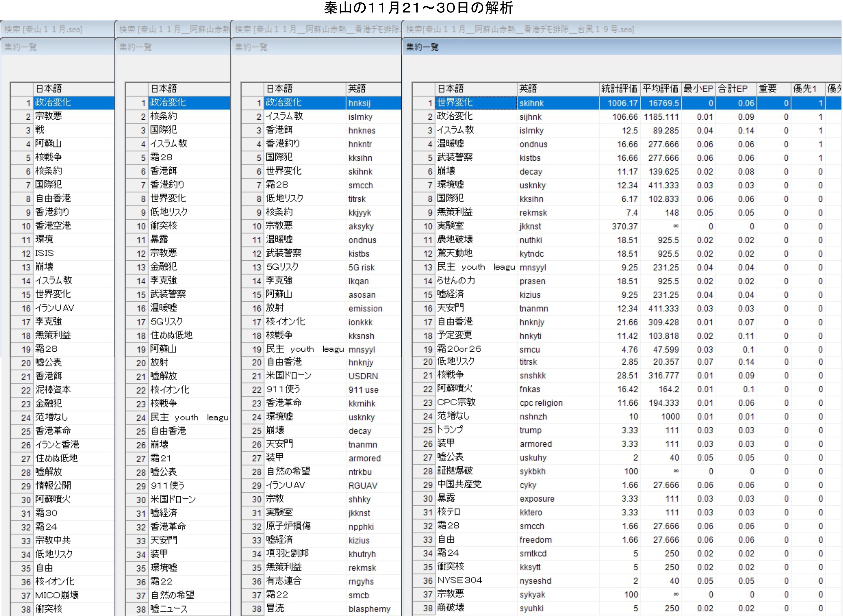Viewport: 843px width, 616px height.
Task: Click the 宗教悪 row in the leftmost list
Action: [49, 116]
